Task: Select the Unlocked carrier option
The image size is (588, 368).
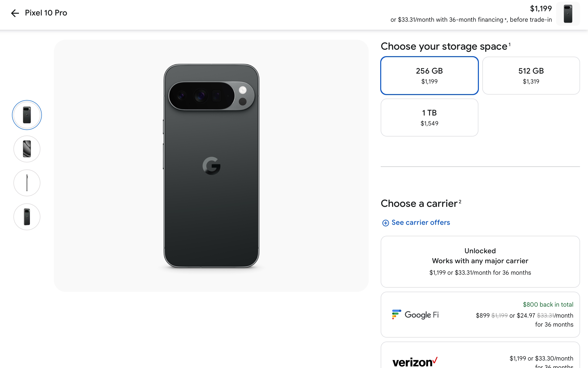Action: coord(480,262)
